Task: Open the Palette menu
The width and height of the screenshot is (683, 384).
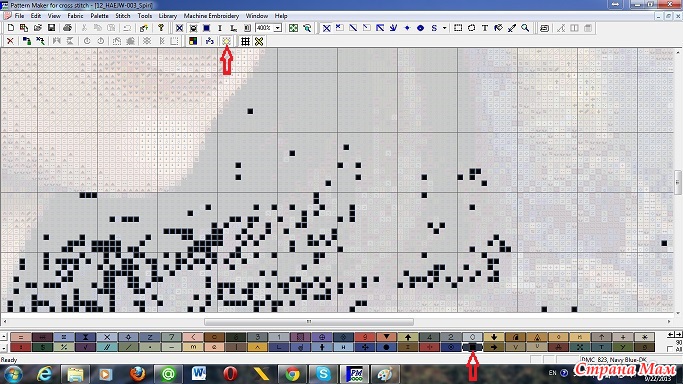Action: point(99,16)
